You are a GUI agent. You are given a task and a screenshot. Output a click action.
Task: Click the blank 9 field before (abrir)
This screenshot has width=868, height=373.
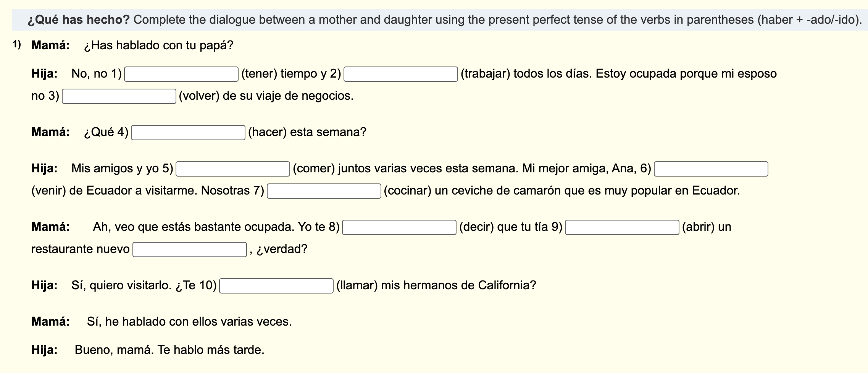pyautogui.click(x=622, y=227)
